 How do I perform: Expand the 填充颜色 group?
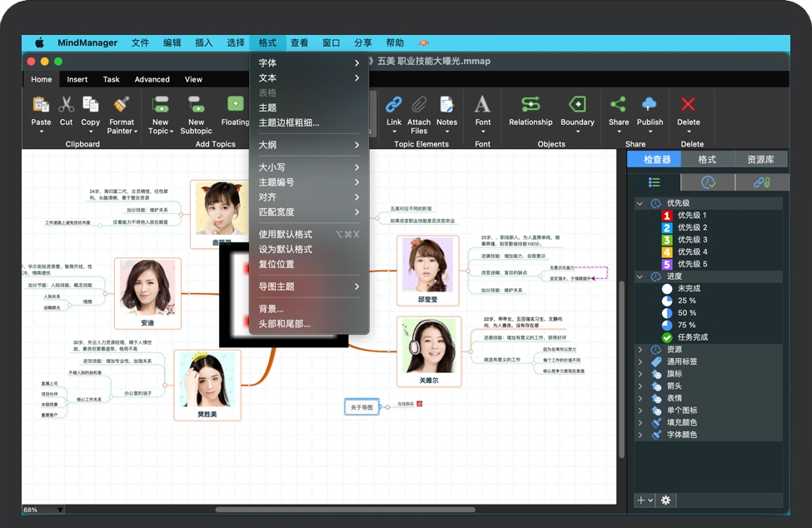(x=640, y=422)
